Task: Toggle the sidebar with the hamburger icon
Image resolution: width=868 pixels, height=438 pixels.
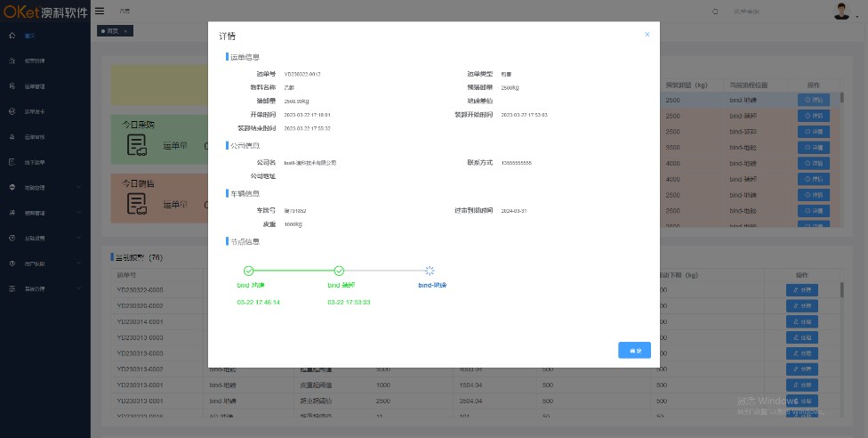Action: (100, 11)
